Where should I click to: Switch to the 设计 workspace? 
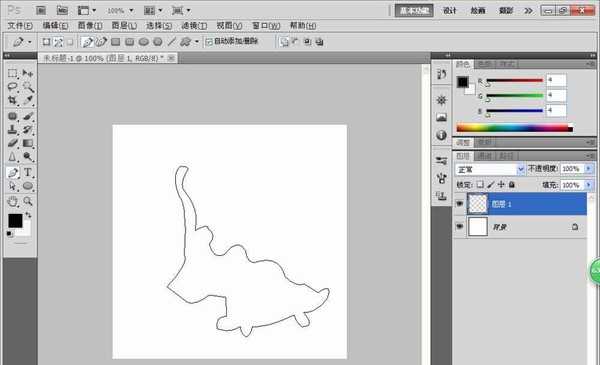[x=450, y=11]
